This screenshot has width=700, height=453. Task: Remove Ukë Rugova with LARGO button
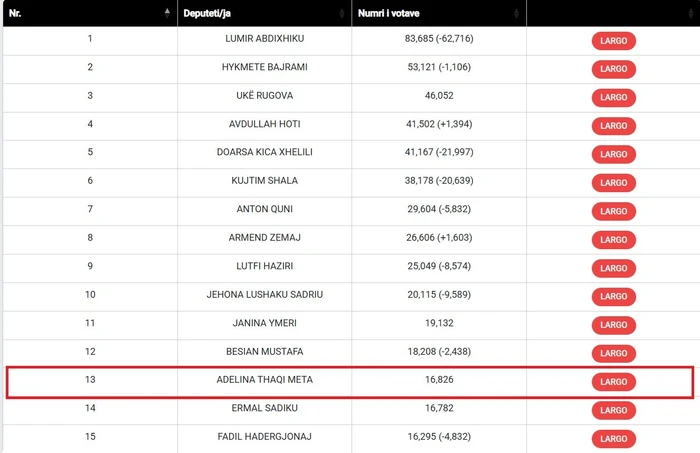(613, 98)
